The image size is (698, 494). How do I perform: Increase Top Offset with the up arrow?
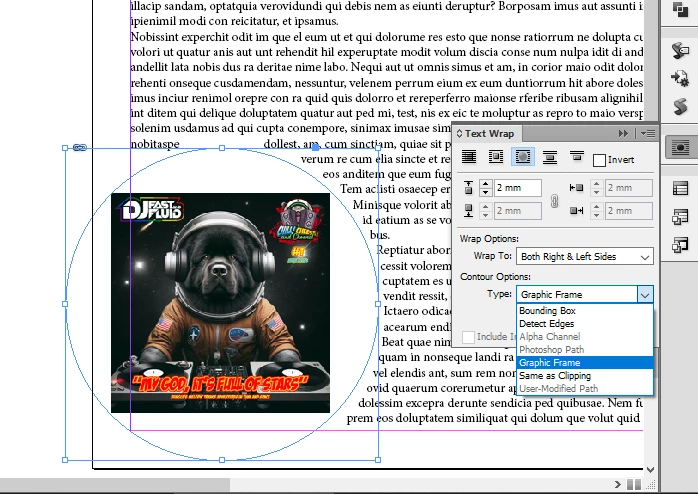coord(485,183)
